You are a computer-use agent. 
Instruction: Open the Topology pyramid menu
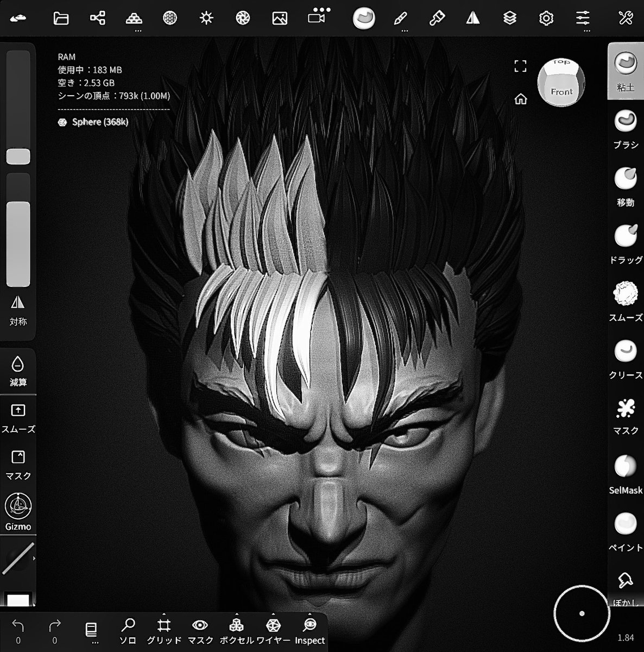pos(134,18)
